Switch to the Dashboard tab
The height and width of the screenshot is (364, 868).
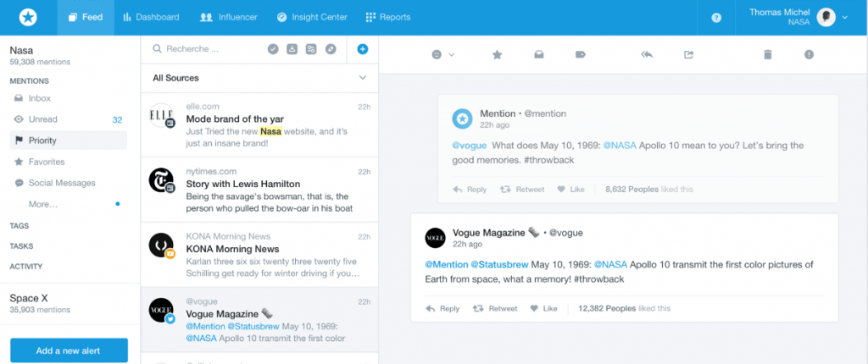click(x=151, y=17)
